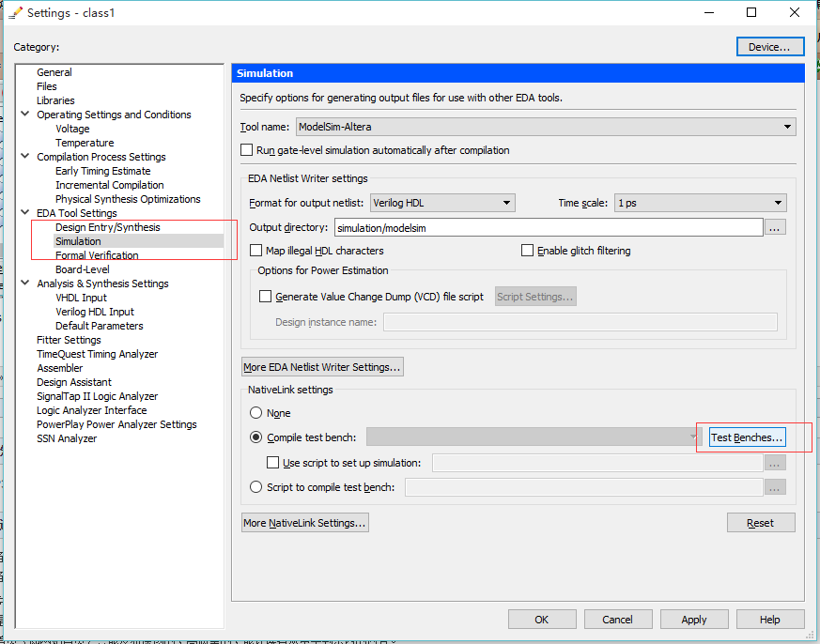Select Compilation Process Settings category
Image resolution: width=820 pixels, height=644 pixels.
(101, 156)
